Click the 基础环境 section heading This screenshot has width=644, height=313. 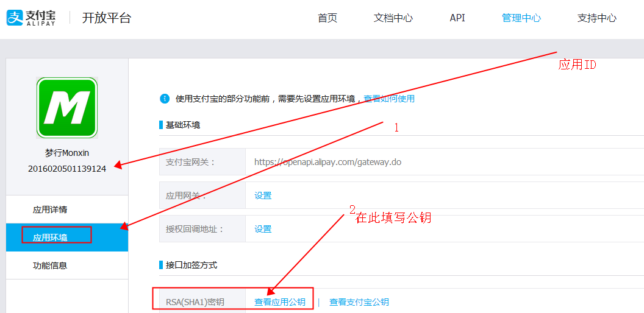[183, 125]
